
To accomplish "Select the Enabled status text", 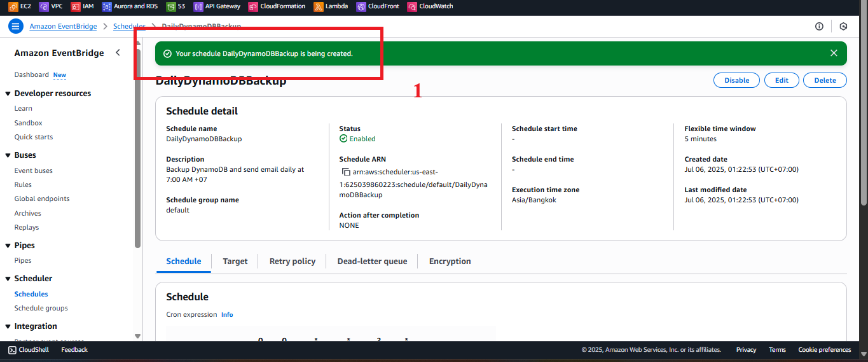I will 362,139.
